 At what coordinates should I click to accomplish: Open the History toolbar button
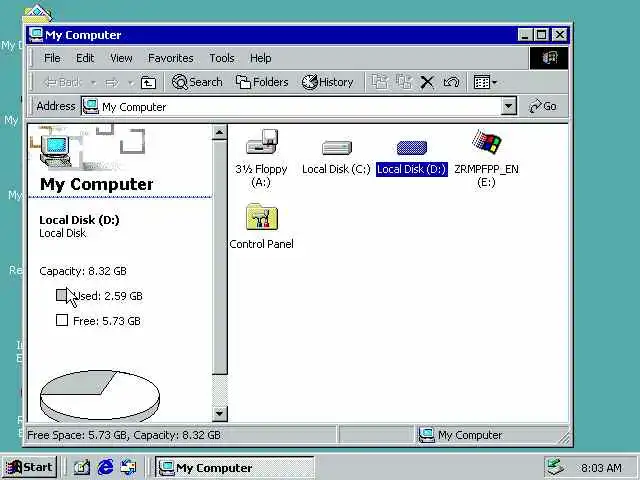point(327,82)
